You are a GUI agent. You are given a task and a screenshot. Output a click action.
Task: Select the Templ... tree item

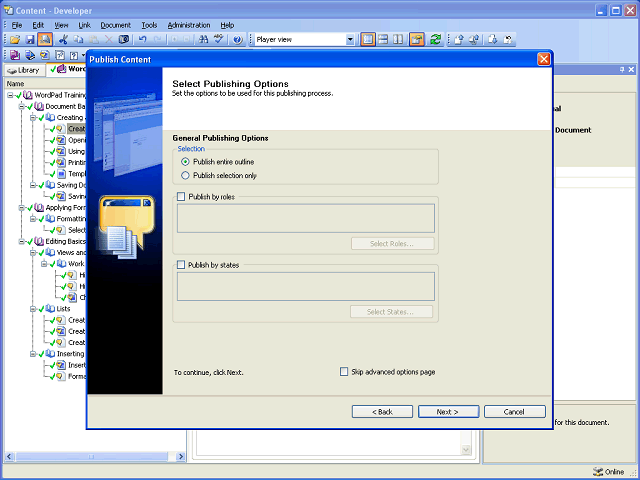pyautogui.click(x=77, y=174)
